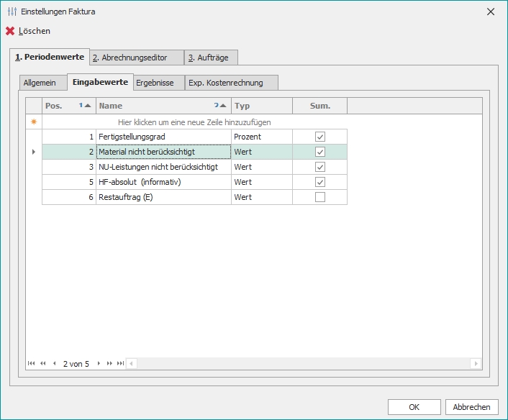The width and height of the screenshot is (508, 420).
Task: Sort by Pos. column header
Action: pyautogui.click(x=69, y=106)
